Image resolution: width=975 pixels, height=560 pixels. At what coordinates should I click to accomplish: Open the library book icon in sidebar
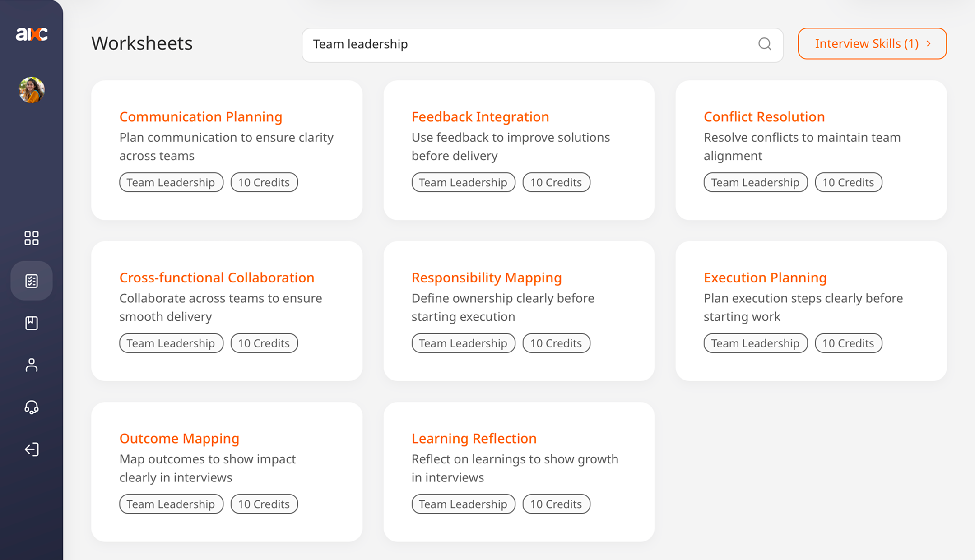(x=31, y=323)
